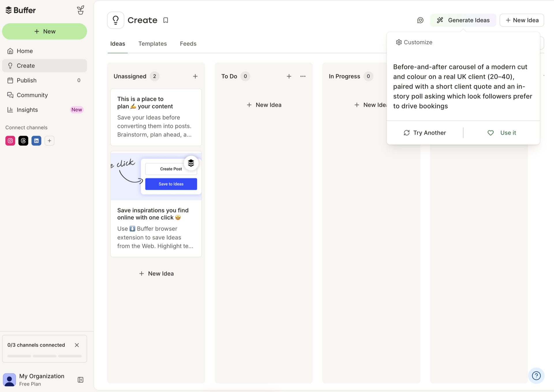Switch to the Templates tab
Screen dimensions: 554x392
[153, 44]
